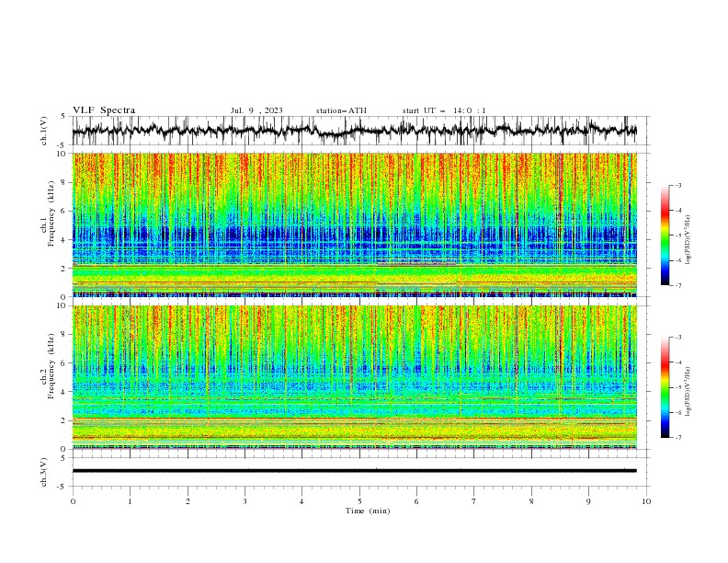Click the lower ch.2 PSD color bar
This screenshot has height=563, width=728.
point(665,387)
